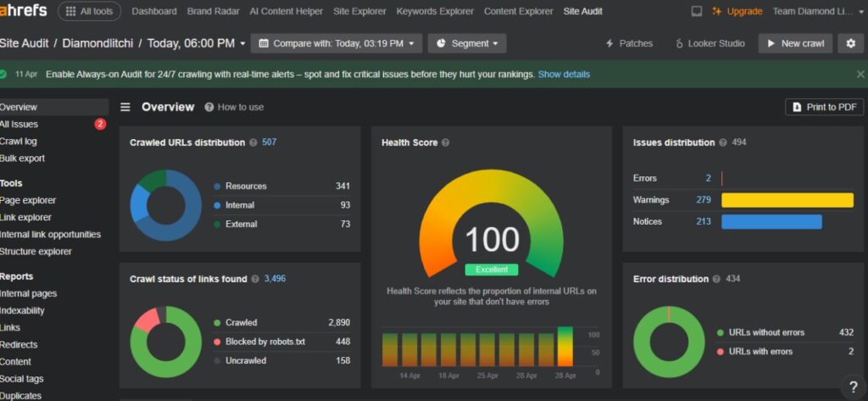The height and width of the screenshot is (401, 868).
Task: Toggle sidebar with hamburger icon
Action: (125, 107)
